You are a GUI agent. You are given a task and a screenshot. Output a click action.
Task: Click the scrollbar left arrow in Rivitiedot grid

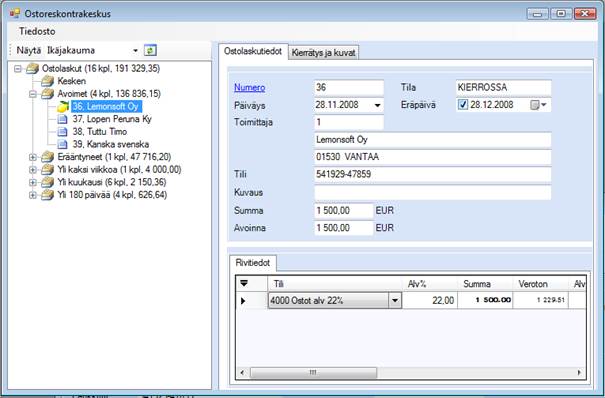242,373
